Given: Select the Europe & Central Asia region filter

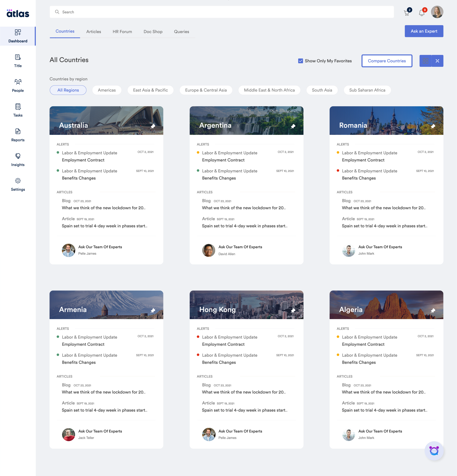Looking at the screenshot, I should (206, 90).
